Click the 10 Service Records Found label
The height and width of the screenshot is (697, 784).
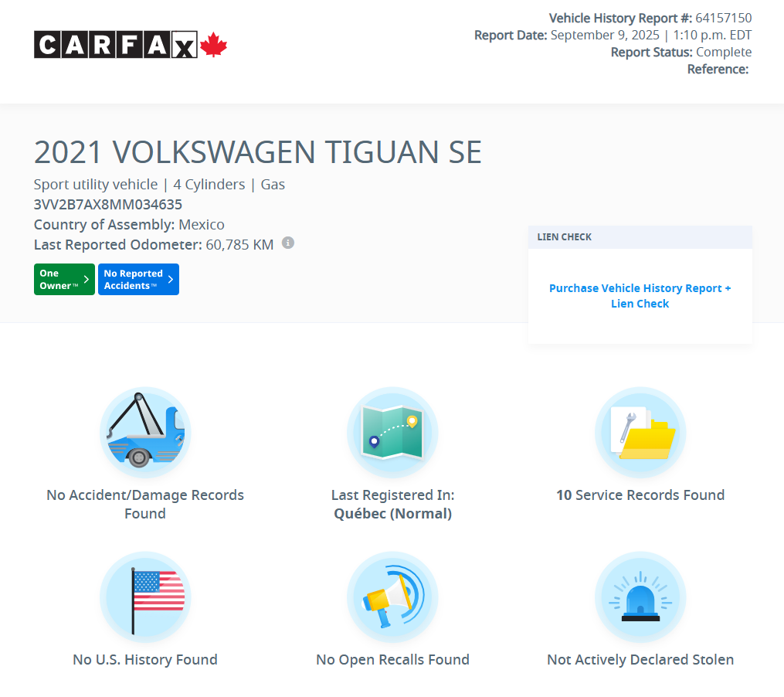(640, 495)
